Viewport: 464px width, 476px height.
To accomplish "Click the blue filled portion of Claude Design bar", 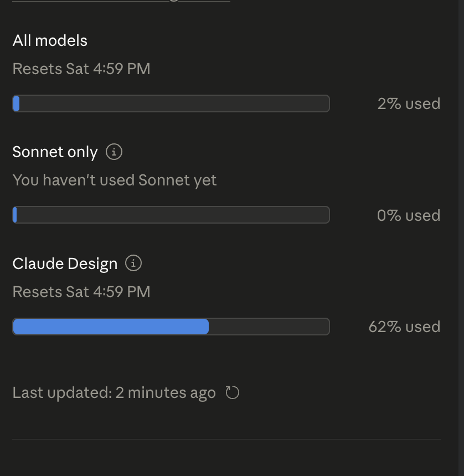I will click(111, 327).
